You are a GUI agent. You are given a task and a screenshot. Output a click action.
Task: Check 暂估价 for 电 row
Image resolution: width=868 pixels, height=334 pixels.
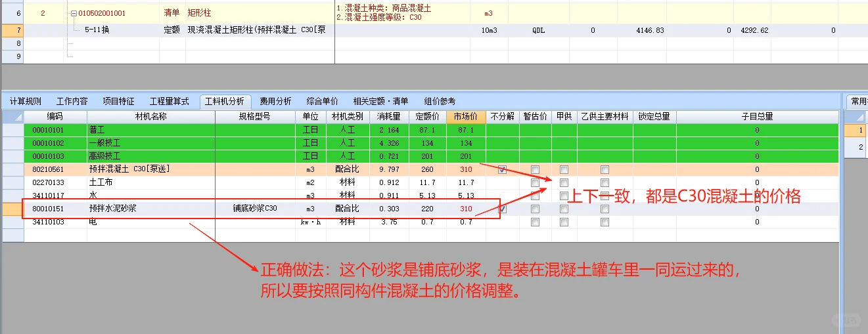535,222
